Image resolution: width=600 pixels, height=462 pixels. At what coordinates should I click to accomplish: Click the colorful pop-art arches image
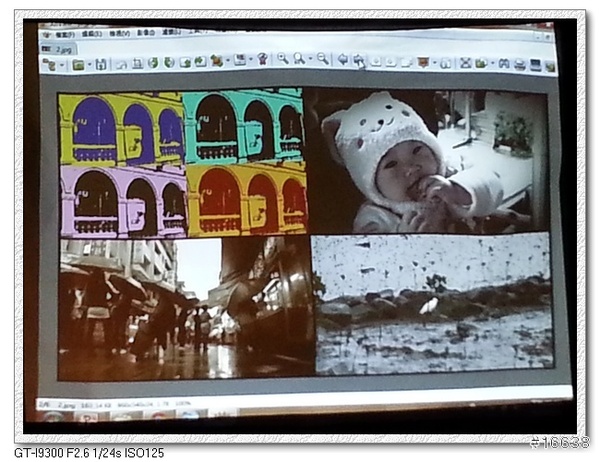tap(182, 162)
